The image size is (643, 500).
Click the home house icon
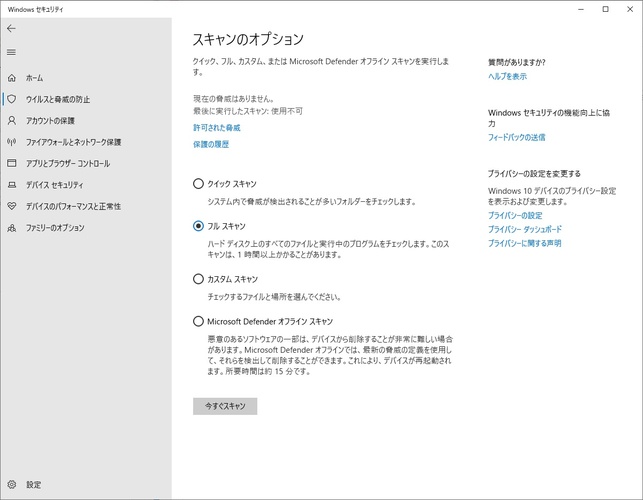[x=12, y=78]
